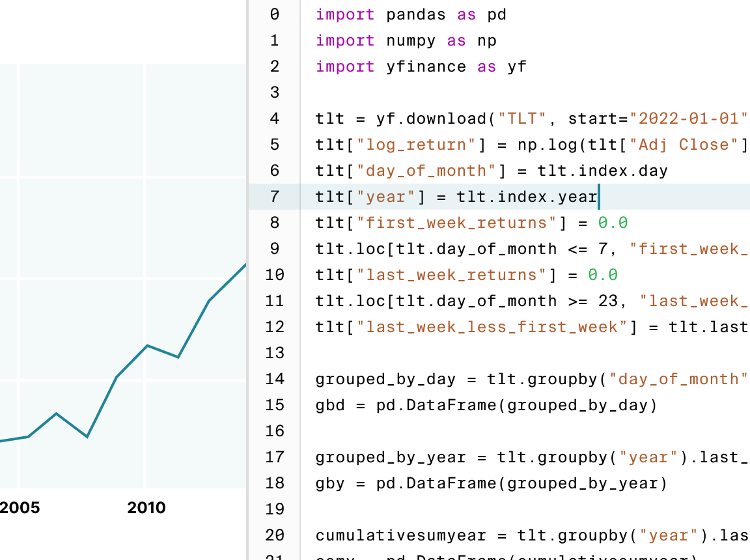Click the "day_of_month" key on line 6

[x=426, y=171]
